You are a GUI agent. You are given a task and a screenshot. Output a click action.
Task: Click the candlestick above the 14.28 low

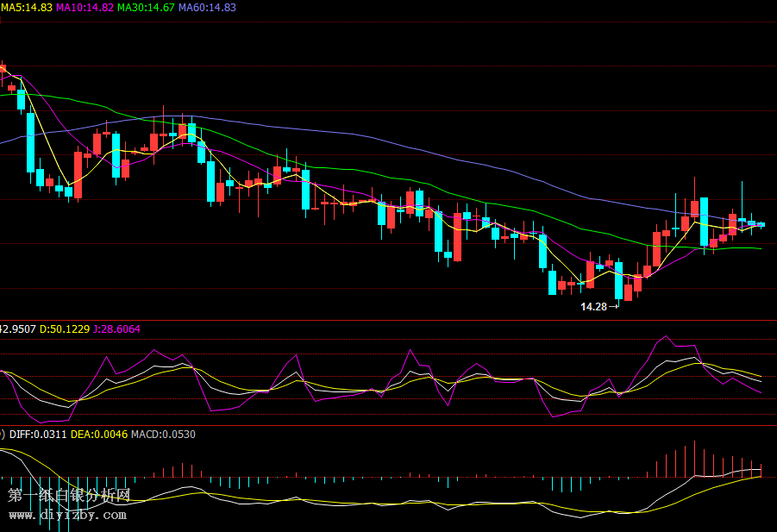tap(618, 280)
